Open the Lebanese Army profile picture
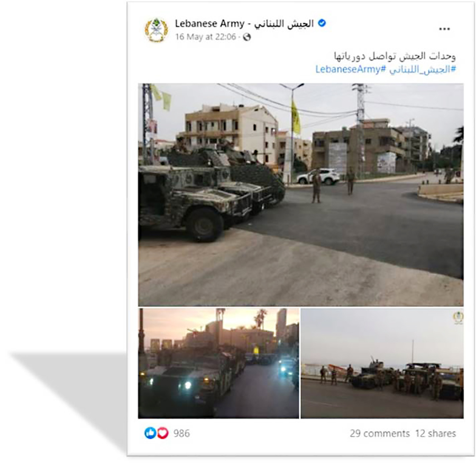Viewport: 476px width, 465px height. click(156, 30)
